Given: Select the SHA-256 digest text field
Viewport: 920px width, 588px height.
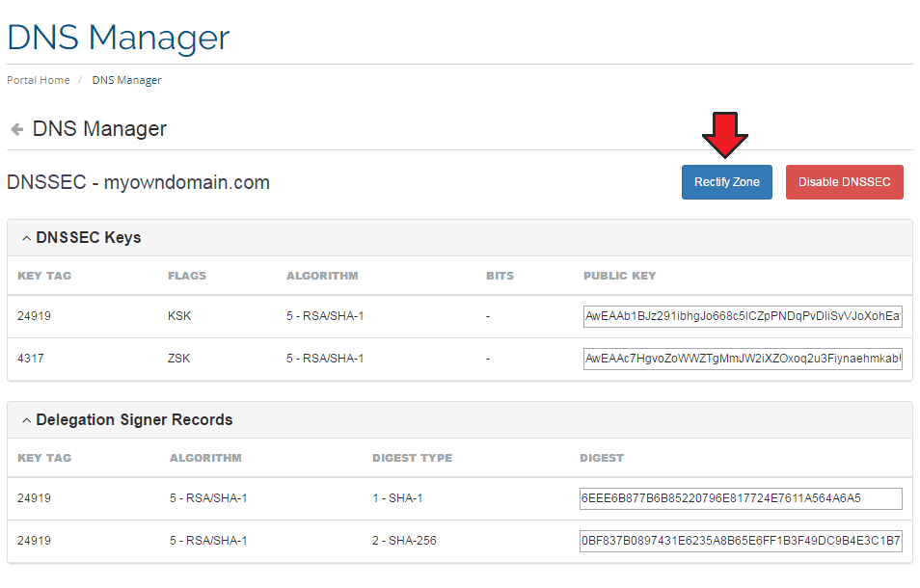Looking at the screenshot, I should 740,541.
